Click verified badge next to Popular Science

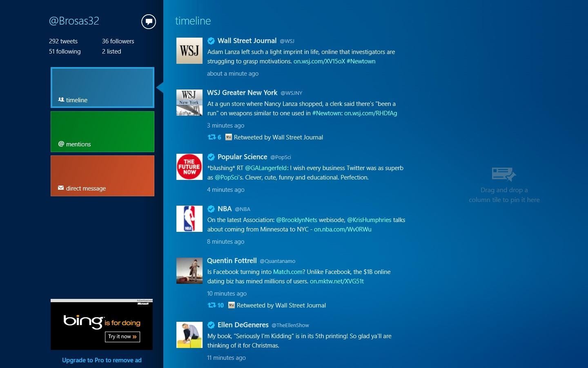click(211, 157)
